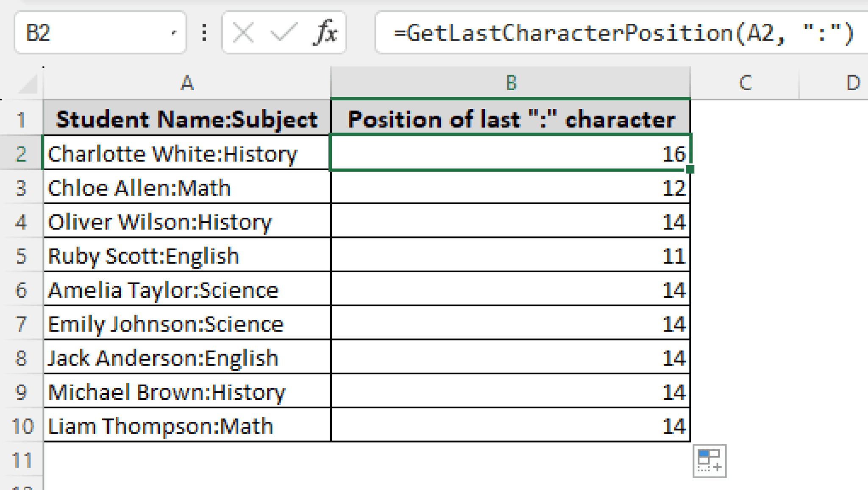This screenshot has height=490, width=868.
Task: Select empty cell in column C row 2
Action: click(x=746, y=153)
